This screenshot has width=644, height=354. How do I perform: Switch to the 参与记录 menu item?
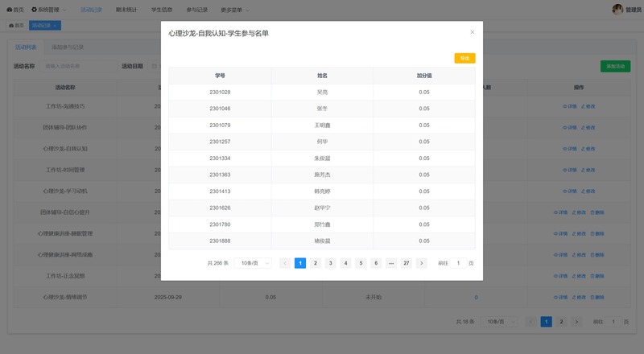[196, 10]
